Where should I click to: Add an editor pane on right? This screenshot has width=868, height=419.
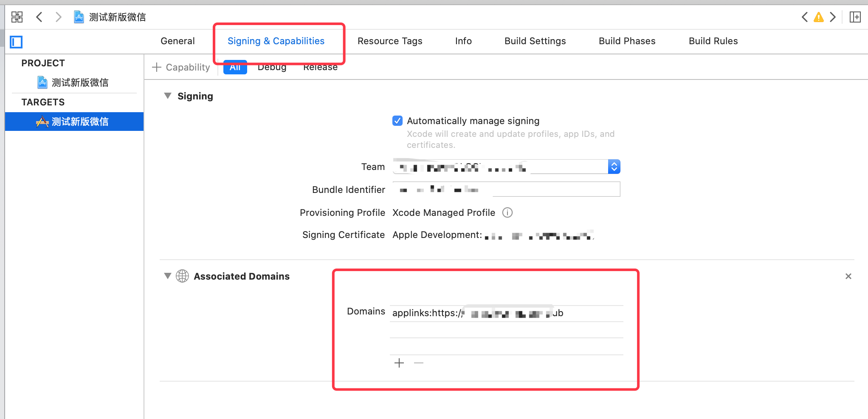tap(855, 17)
